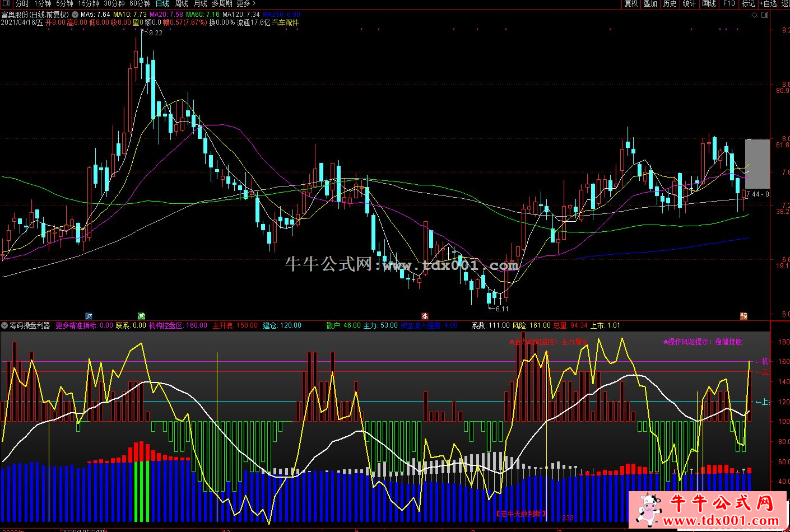Click the 减 share-reduction marker

coord(141,316)
